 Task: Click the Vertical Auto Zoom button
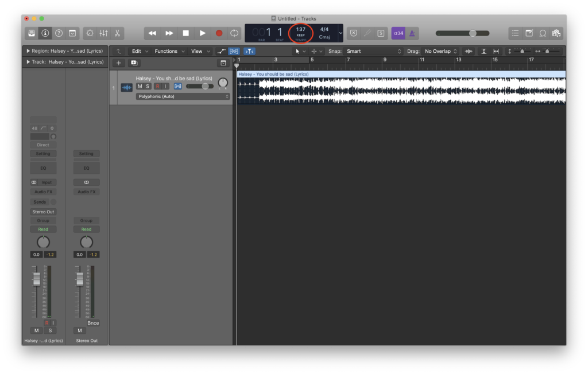(x=483, y=52)
